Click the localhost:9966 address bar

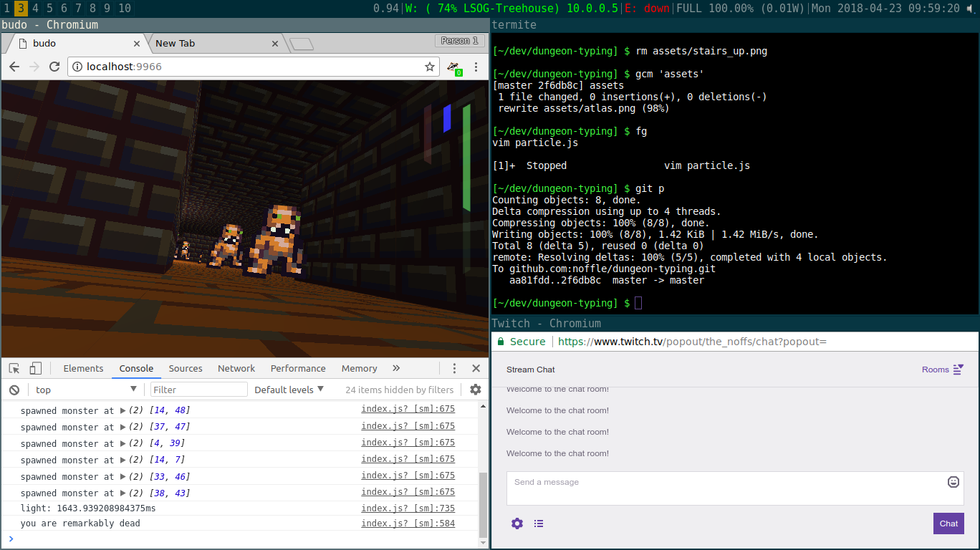click(x=254, y=67)
